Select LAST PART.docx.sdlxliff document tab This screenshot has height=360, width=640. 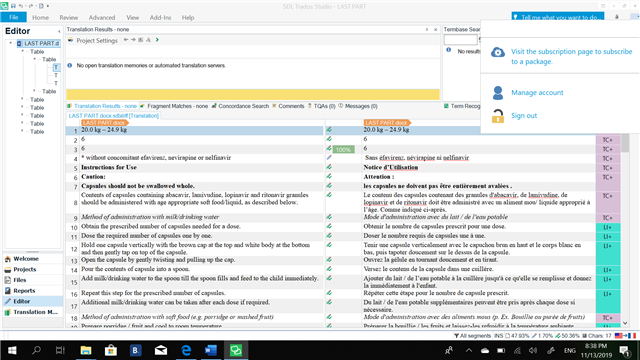click(x=113, y=116)
